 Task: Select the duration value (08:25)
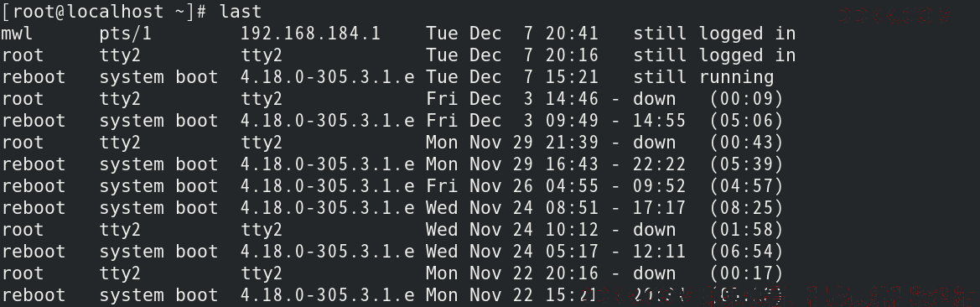[746, 207]
